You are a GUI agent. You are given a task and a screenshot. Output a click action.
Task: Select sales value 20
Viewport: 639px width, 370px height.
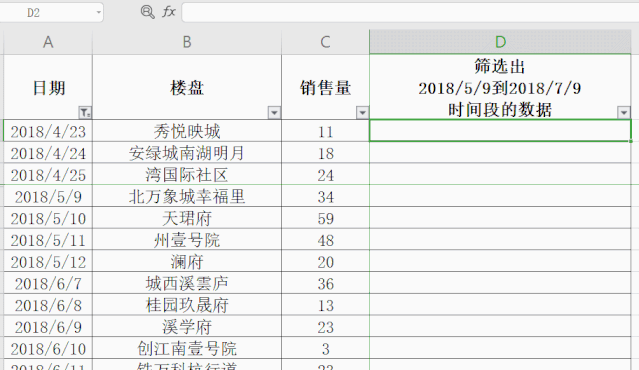coord(325,262)
